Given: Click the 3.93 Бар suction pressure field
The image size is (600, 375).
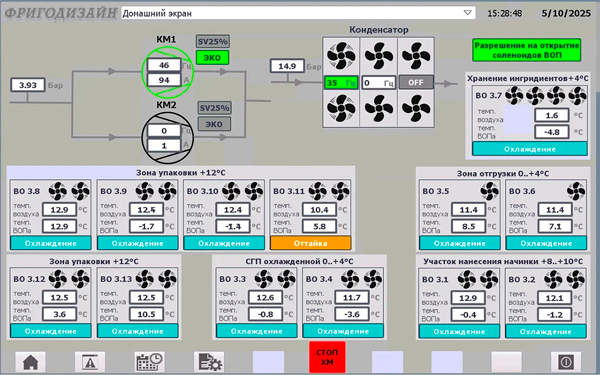Looking at the screenshot, I should (28, 85).
